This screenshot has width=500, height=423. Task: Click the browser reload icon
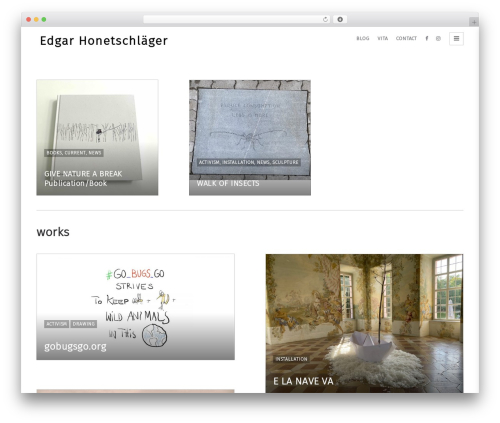click(x=325, y=20)
